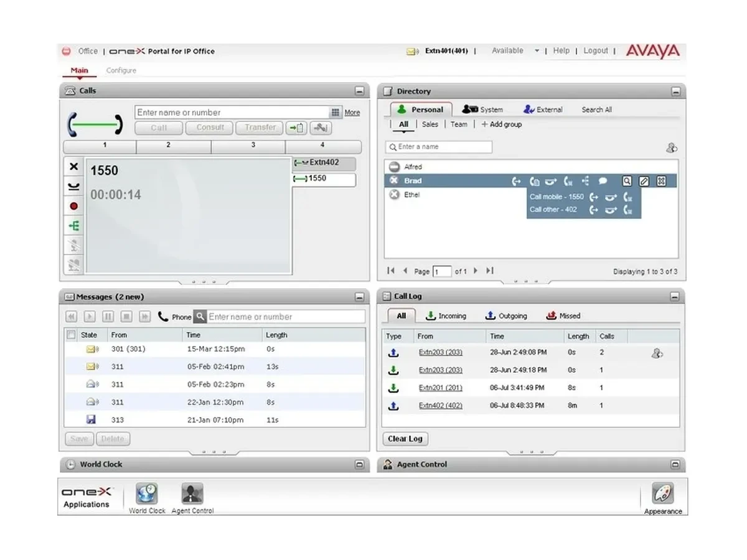Delete the Brad contact from directory

click(661, 181)
